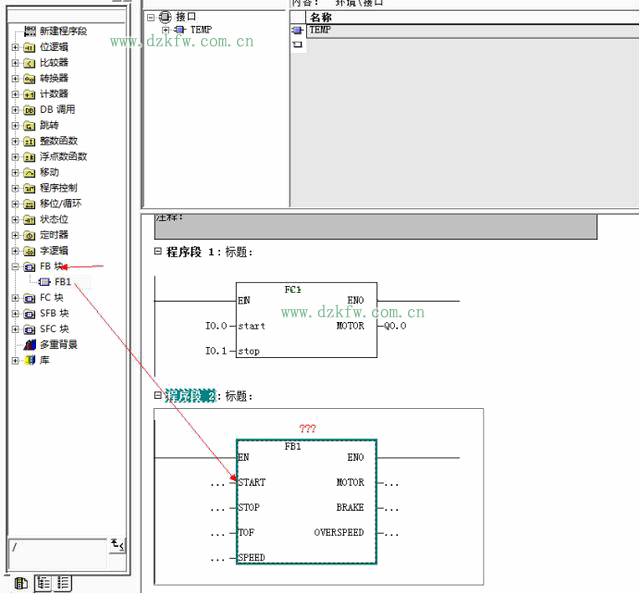Click the 定时器 timer folder icon
The width and height of the screenshot is (640, 594).
pos(29,235)
